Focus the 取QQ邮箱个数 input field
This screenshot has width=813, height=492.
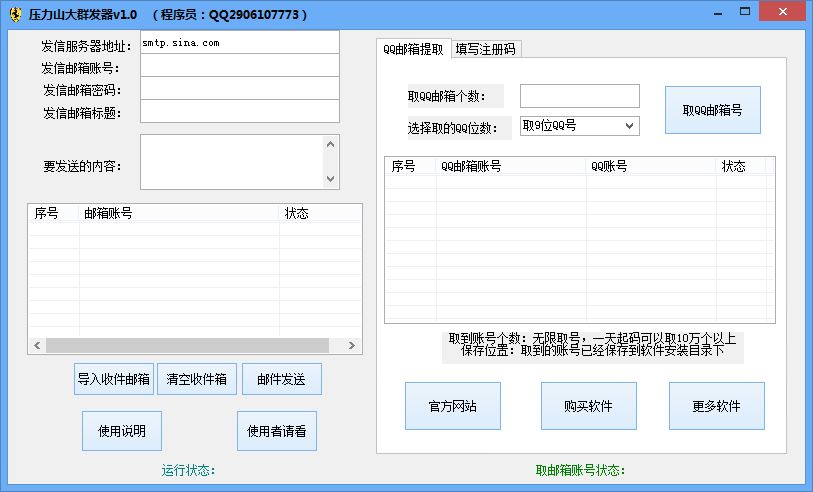(x=580, y=96)
